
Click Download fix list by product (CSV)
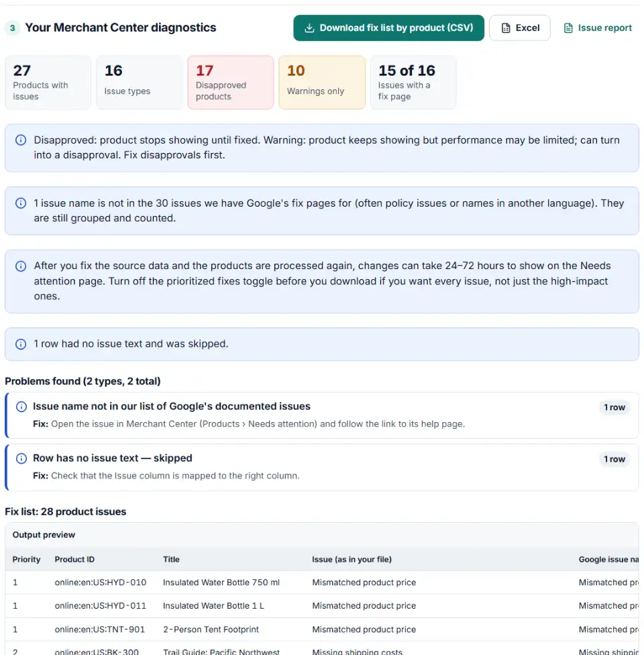click(x=388, y=28)
